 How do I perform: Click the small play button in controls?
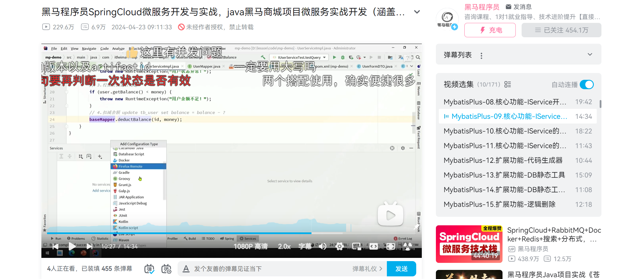(x=72, y=246)
